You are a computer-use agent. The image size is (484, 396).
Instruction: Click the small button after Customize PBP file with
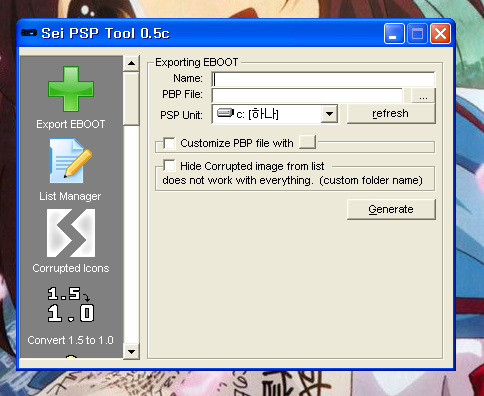pyautogui.click(x=307, y=142)
